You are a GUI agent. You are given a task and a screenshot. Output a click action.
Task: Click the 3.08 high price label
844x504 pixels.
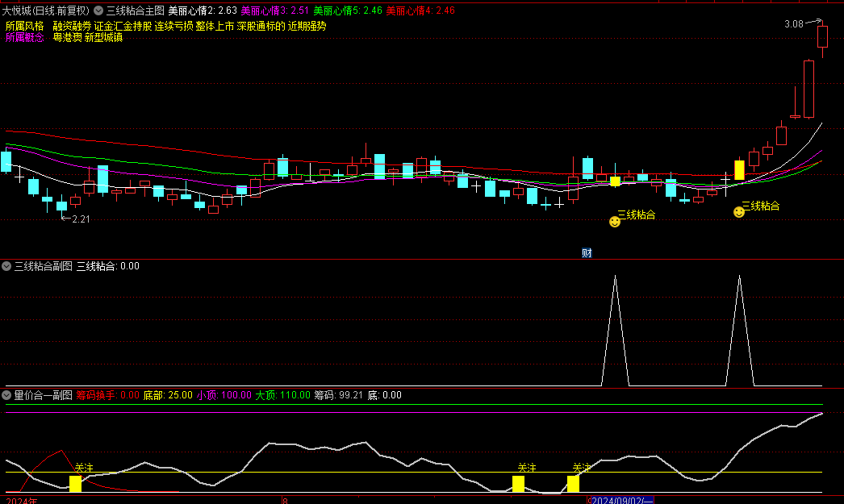793,24
